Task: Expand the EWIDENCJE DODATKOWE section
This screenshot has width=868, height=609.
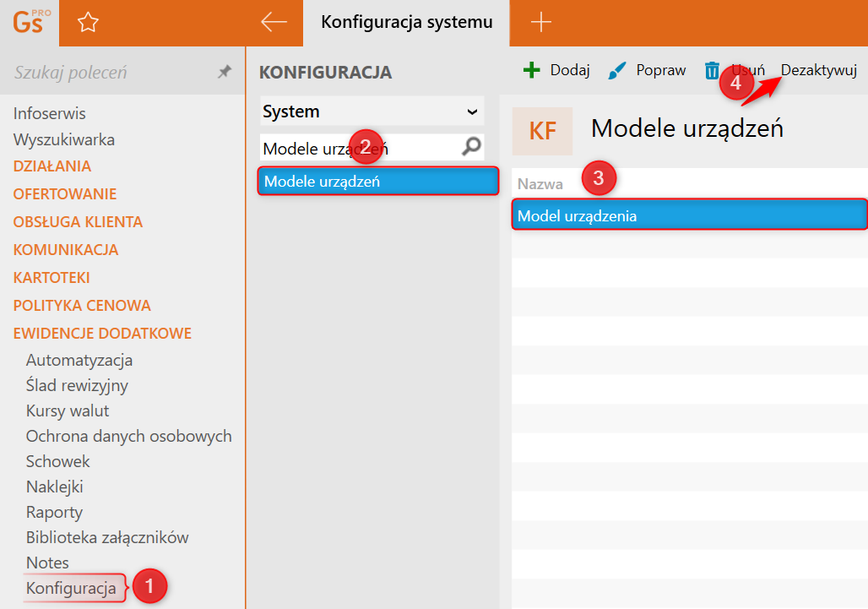Action: pos(102,333)
